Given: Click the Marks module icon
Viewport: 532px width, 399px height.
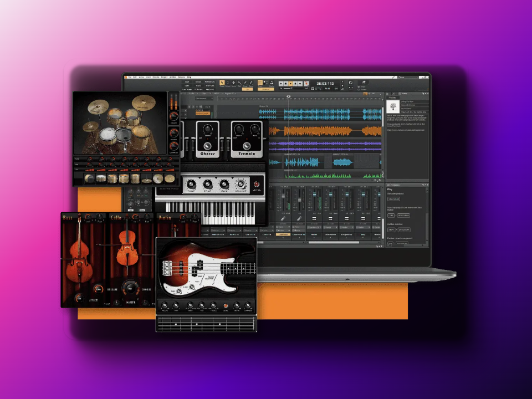Looking at the screenshot, I should (x=272, y=83).
